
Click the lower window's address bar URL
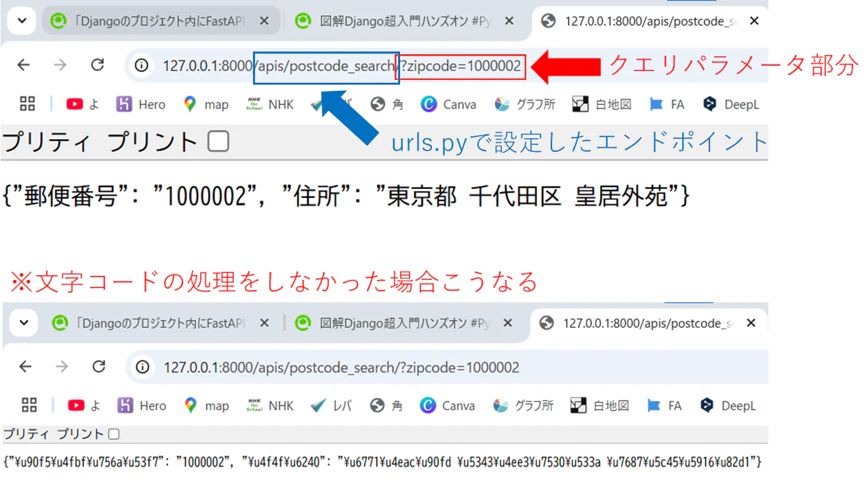pos(341,367)
